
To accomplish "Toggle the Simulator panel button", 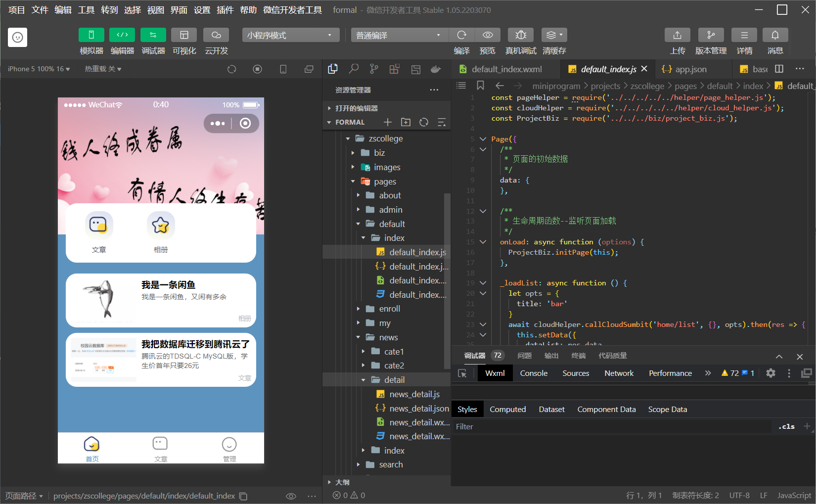I will coord(91,35).
